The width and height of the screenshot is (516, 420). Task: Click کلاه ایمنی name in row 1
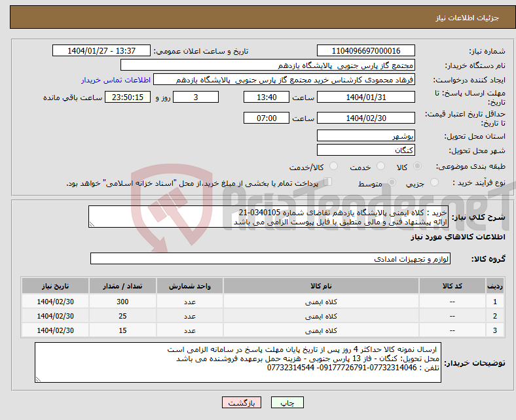[x=321, y=302]
